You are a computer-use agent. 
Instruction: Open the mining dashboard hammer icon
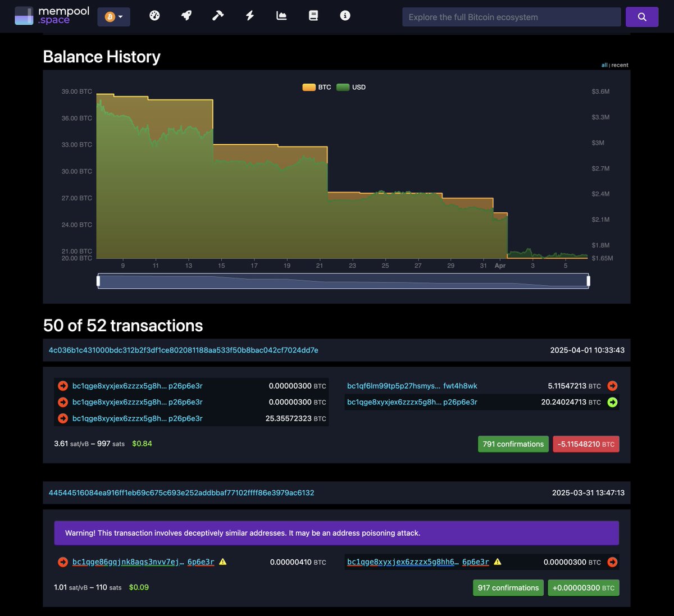(x=217, y=16)
